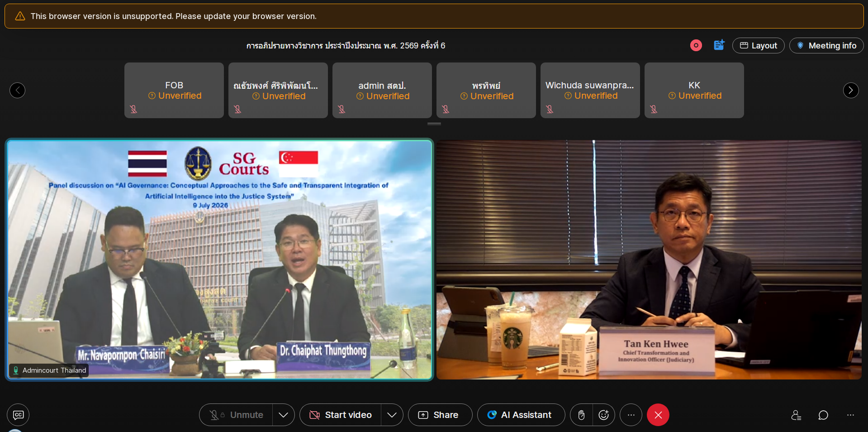
Task: Turn on camera with Start video
Action: [341, 415]
